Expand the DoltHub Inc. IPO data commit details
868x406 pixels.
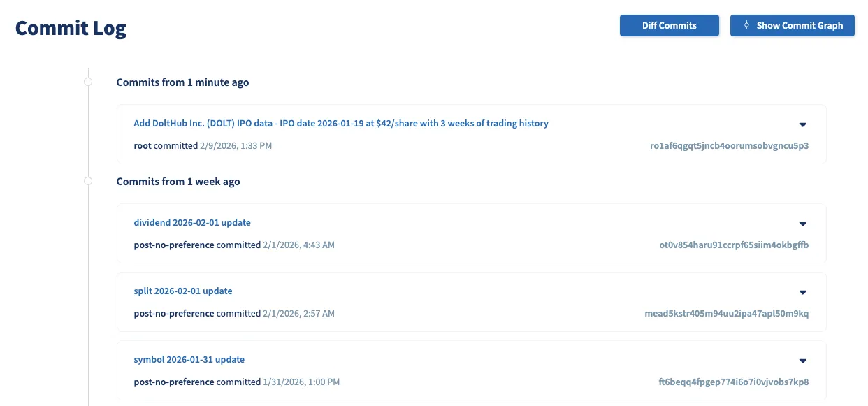[802, 124]
